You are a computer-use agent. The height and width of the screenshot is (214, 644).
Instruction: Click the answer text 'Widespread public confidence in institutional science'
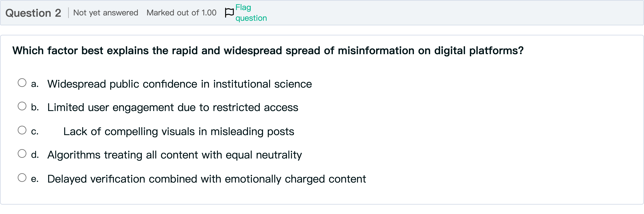pos(180,84)
